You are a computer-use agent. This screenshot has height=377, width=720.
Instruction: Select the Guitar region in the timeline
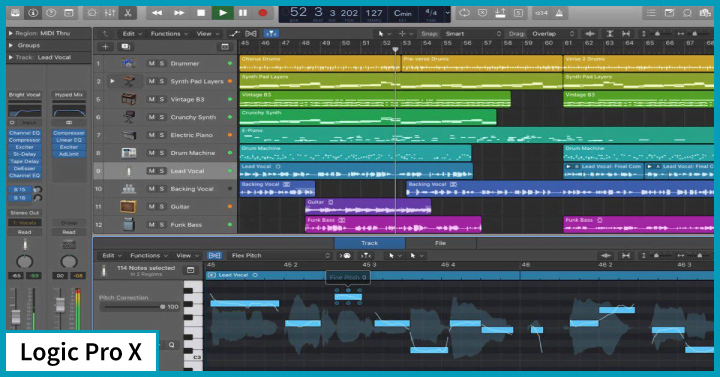[x=368, y=207]
